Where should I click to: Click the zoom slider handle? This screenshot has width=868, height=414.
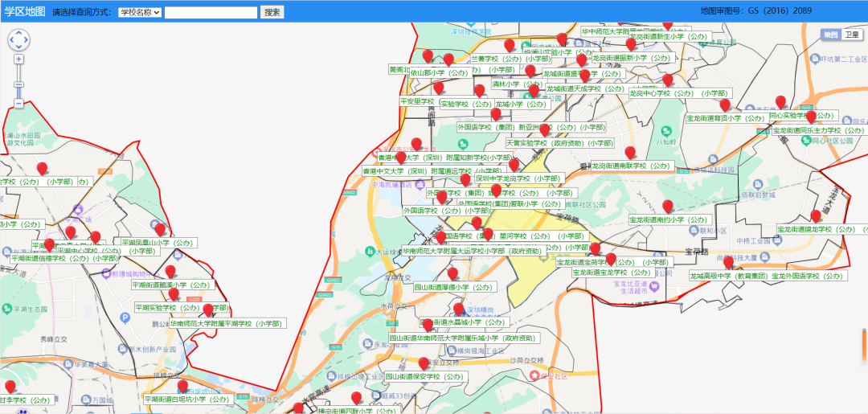pyautogui.click(x=18, y=84)
